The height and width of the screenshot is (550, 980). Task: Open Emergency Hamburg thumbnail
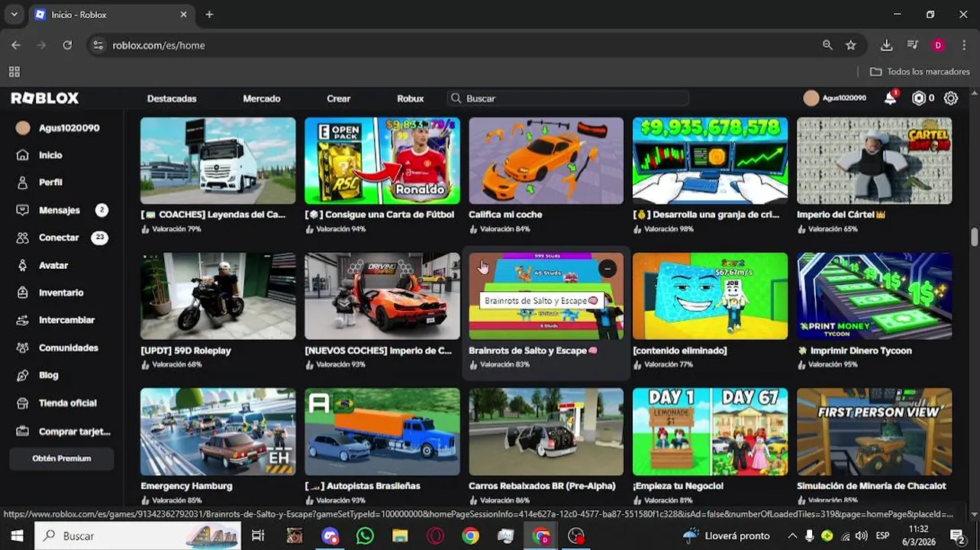point(218,432)
